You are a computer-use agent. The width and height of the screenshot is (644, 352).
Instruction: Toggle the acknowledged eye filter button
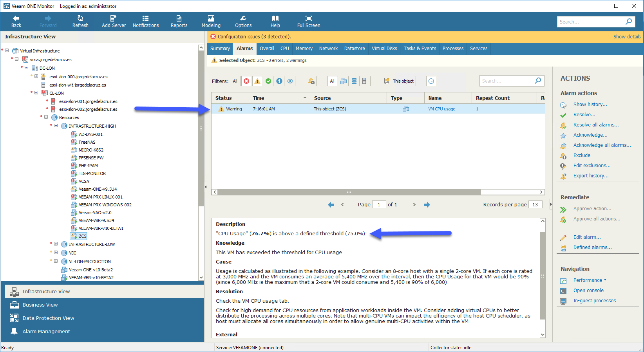pos(290,81)
